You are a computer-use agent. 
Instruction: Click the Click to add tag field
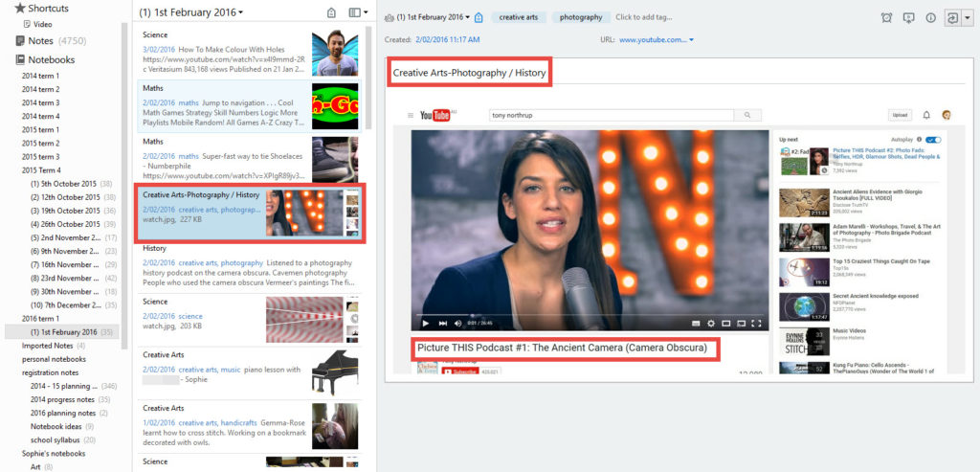tap(643, 17)
